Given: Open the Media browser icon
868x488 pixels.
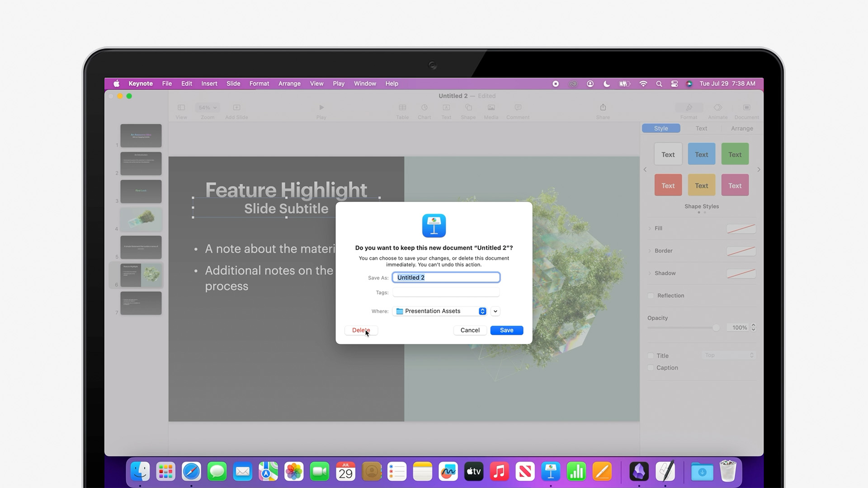Looking at the screenshot, I should pyautogui.click(x=491, y=108).
